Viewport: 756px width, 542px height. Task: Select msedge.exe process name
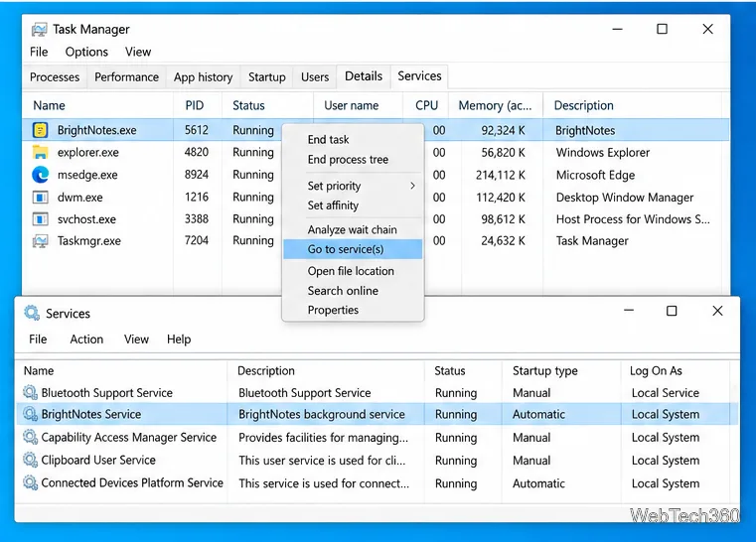87,175
